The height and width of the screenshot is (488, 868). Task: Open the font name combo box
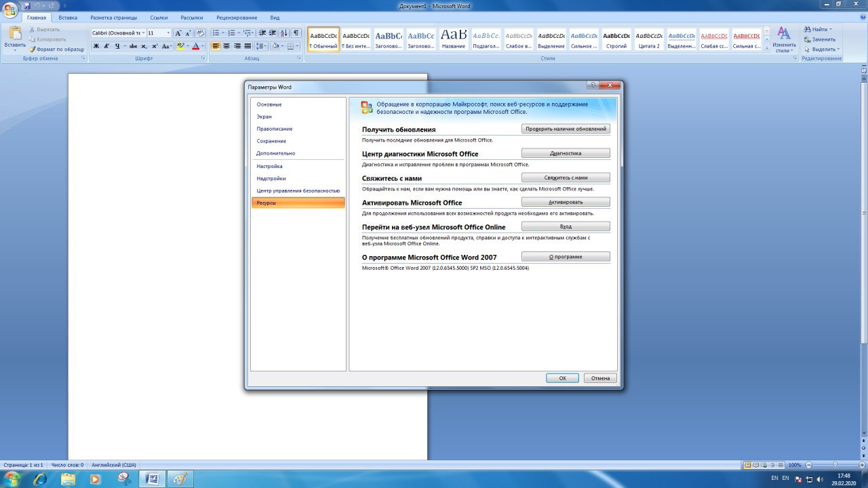[x=118, y=33]
